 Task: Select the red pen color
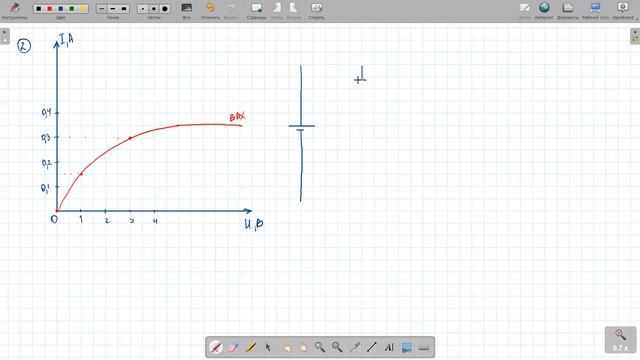click(50, 9)
